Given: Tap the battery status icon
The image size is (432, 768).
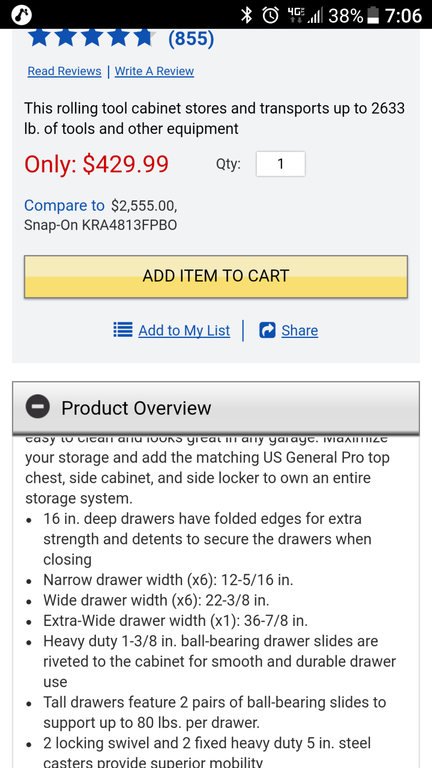Looking at the screenshot, I should [373, 15].
